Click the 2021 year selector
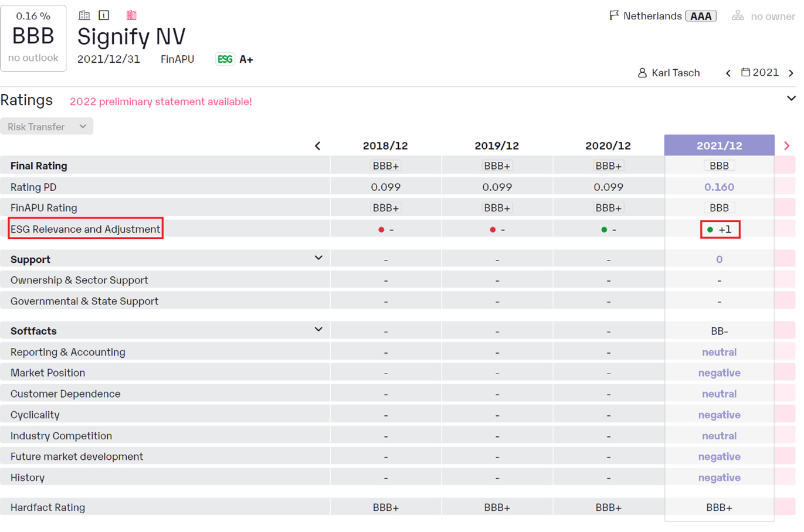 click(766, 72)
